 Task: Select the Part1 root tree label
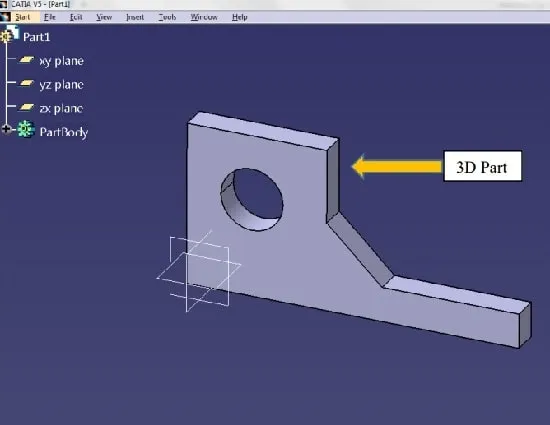[x=36, y=37]
